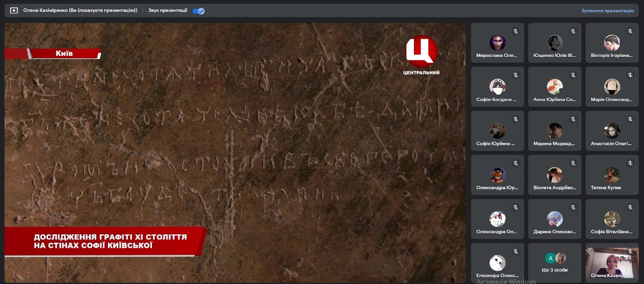Click muted mic icon on Марина Медвед's tile
This screenshot has width=644, height=284.
(x=573, y=119)
